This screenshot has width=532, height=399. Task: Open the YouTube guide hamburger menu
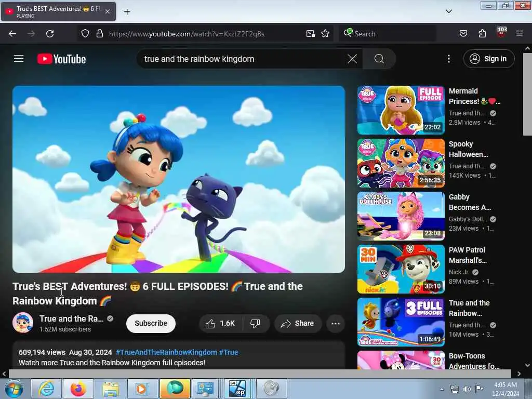[19, 59]
